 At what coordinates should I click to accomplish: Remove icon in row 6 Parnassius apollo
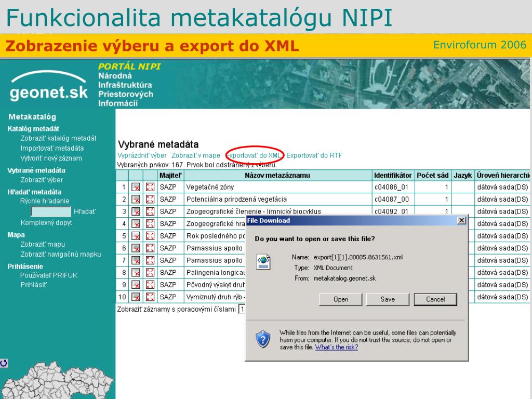tap(136, 248)
